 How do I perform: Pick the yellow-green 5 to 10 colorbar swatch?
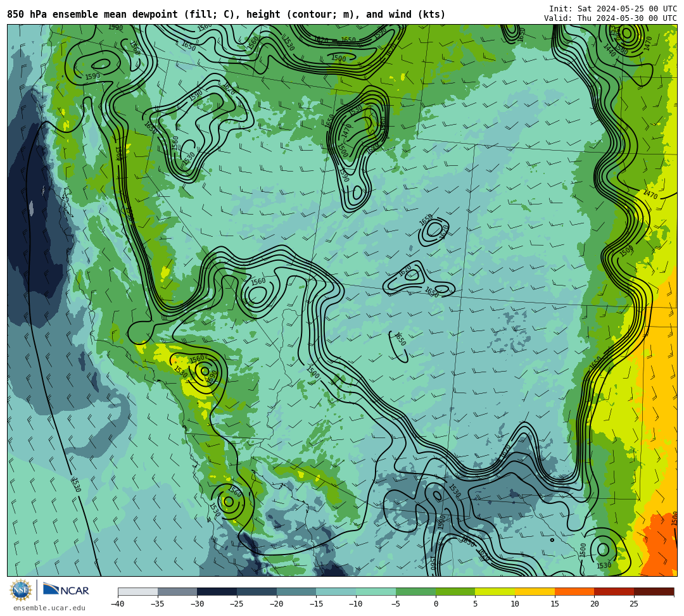coord(495,591)
